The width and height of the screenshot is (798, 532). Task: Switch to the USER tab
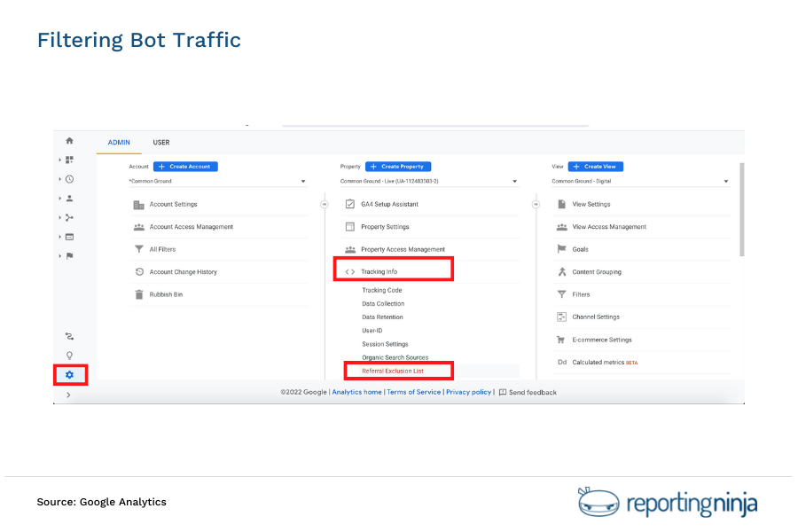[x=161, y=143]
